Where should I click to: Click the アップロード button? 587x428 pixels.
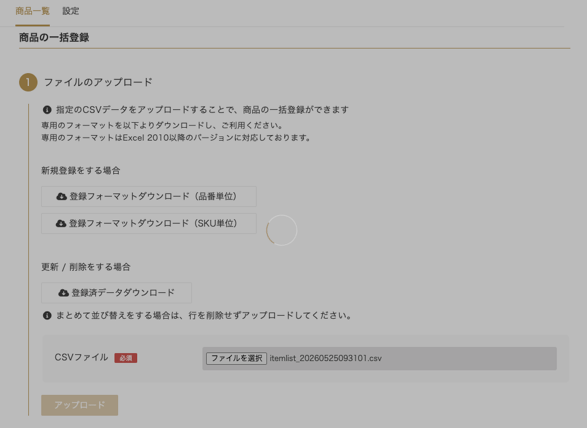point(80,405)
